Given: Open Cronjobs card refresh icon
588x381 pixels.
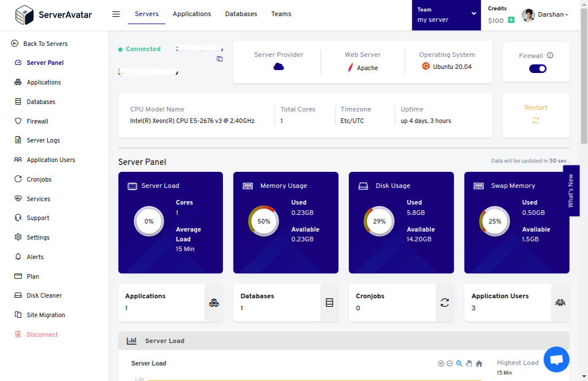Looking at the screenshot, I should (x=445, y=303).
